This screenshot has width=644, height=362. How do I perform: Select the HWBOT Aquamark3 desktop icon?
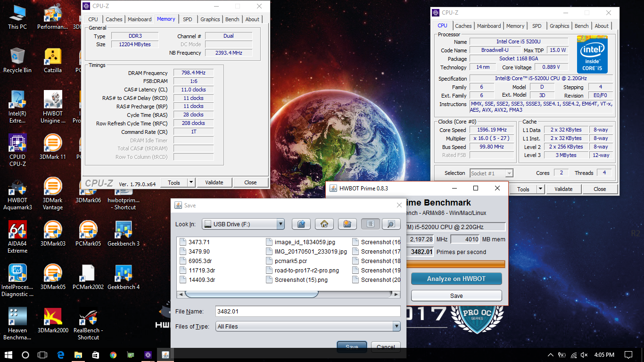click(x=17, y=194)
